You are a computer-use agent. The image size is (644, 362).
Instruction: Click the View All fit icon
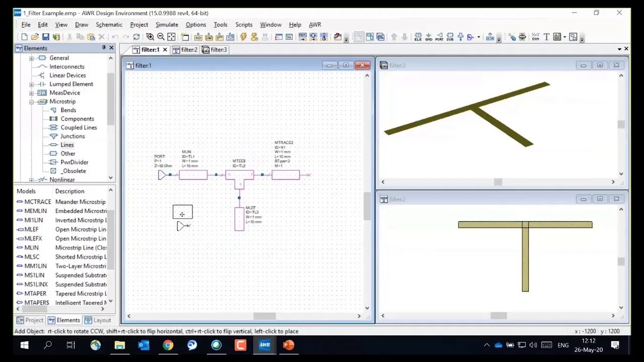171,37
